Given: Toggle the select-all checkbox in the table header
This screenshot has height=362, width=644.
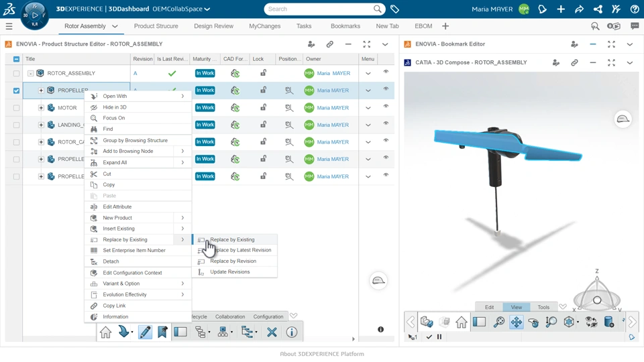Looking at the screenshot, I should (x=16, y=59).
